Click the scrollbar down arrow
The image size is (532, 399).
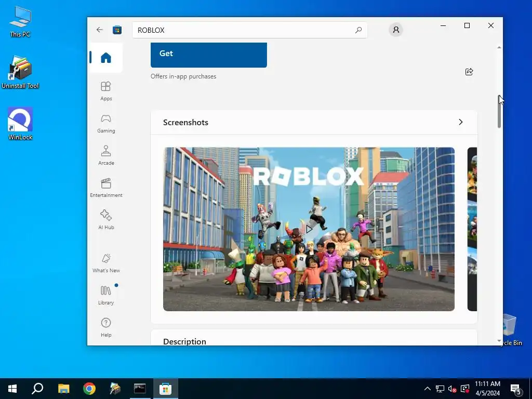click(499, 341)
